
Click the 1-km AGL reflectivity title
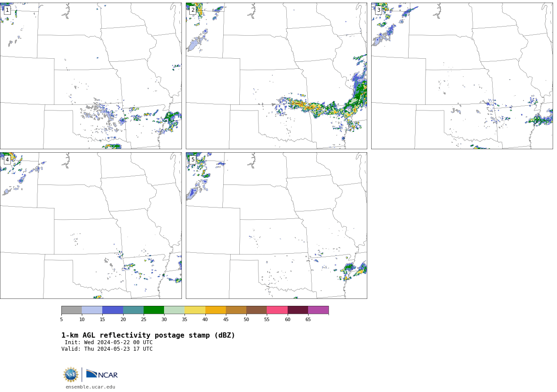148,335
